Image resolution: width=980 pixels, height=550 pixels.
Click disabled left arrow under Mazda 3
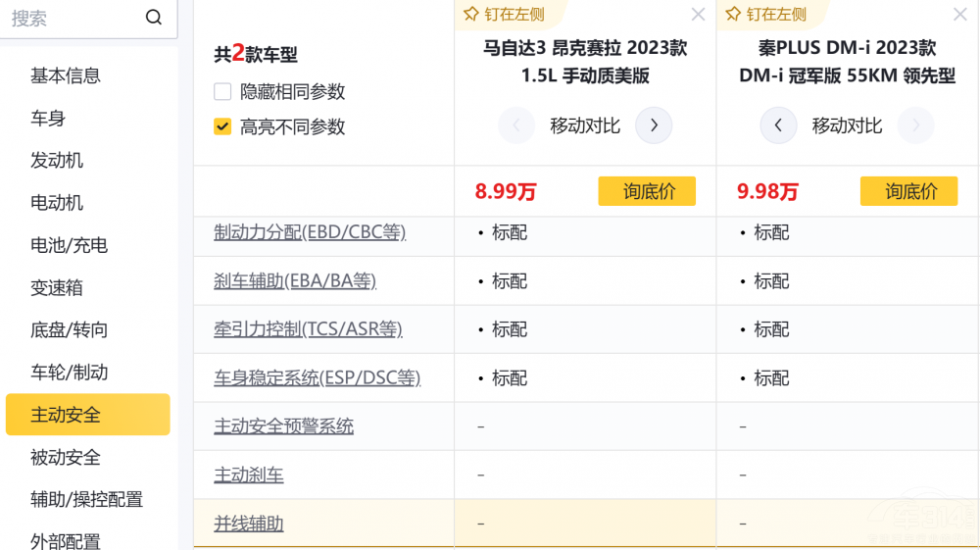[516, 125]
